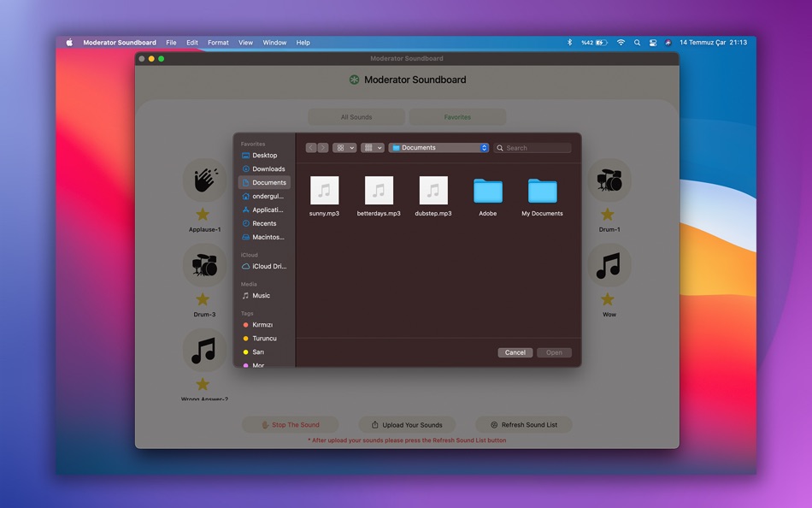Select Downloads in sidebar
This screenshot has height=508, width=812.
pyautogui.click(x=264, y=169)
